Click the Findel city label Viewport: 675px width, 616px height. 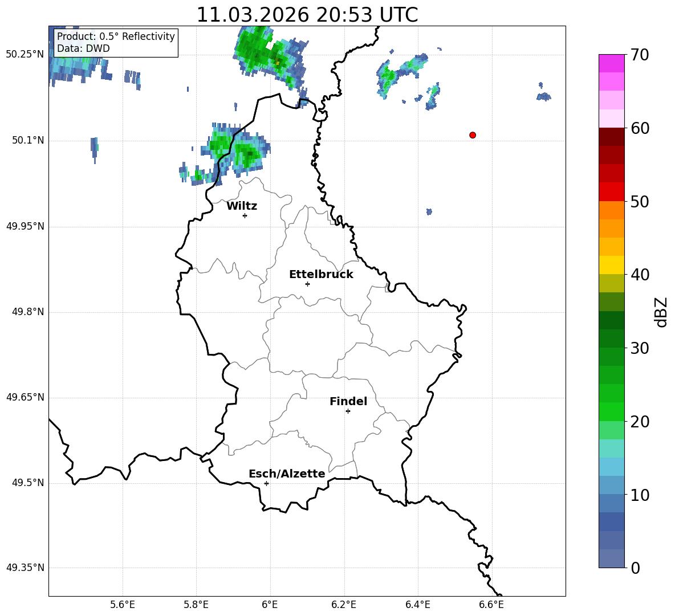point(348,401)
